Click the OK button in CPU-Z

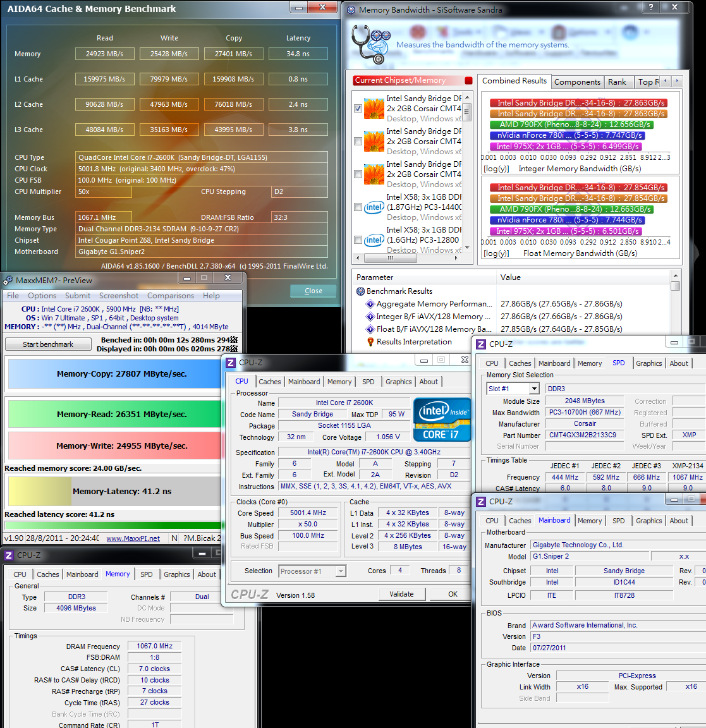[x=453, y=594]
